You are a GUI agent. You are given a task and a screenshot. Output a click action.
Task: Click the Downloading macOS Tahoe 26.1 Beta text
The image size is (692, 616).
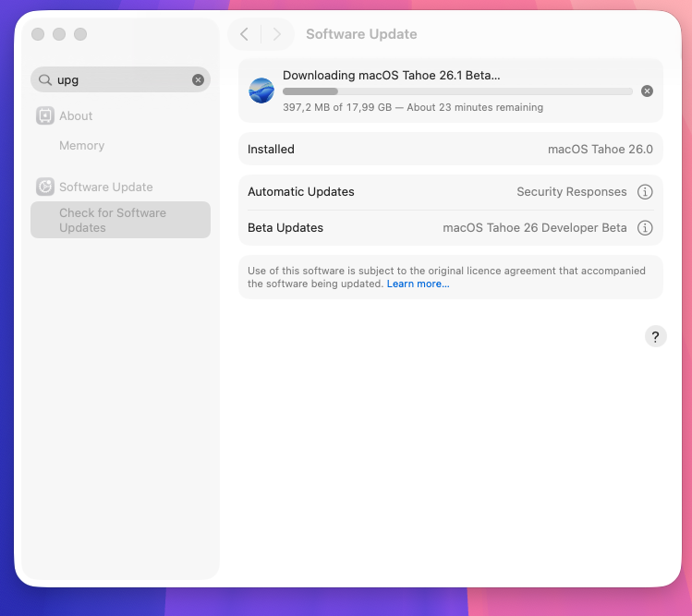coord(391,76)
